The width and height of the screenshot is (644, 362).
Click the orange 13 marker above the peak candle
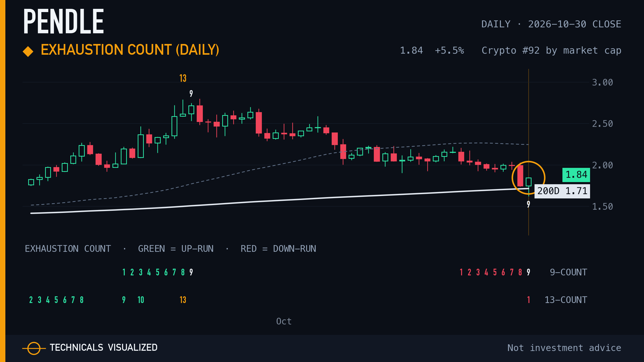pos(183,78)
